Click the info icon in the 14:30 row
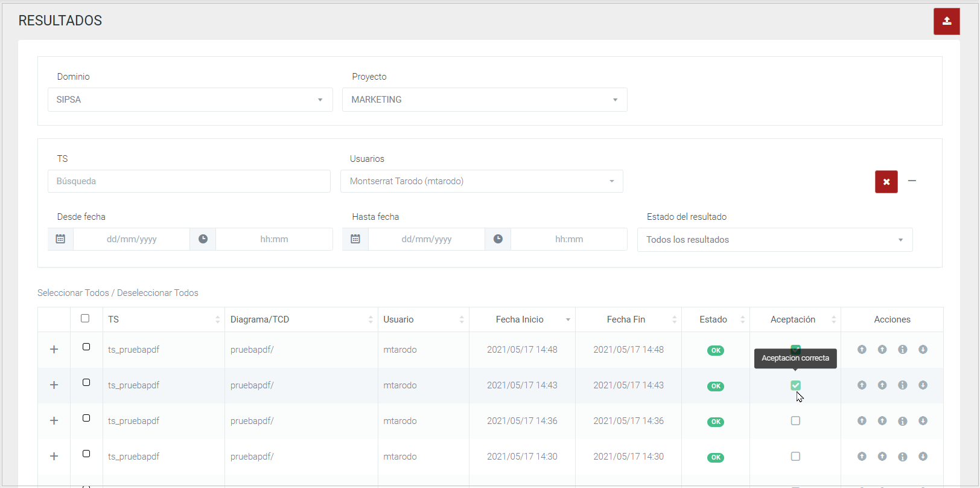980x488 pixels. pos(902,457)
